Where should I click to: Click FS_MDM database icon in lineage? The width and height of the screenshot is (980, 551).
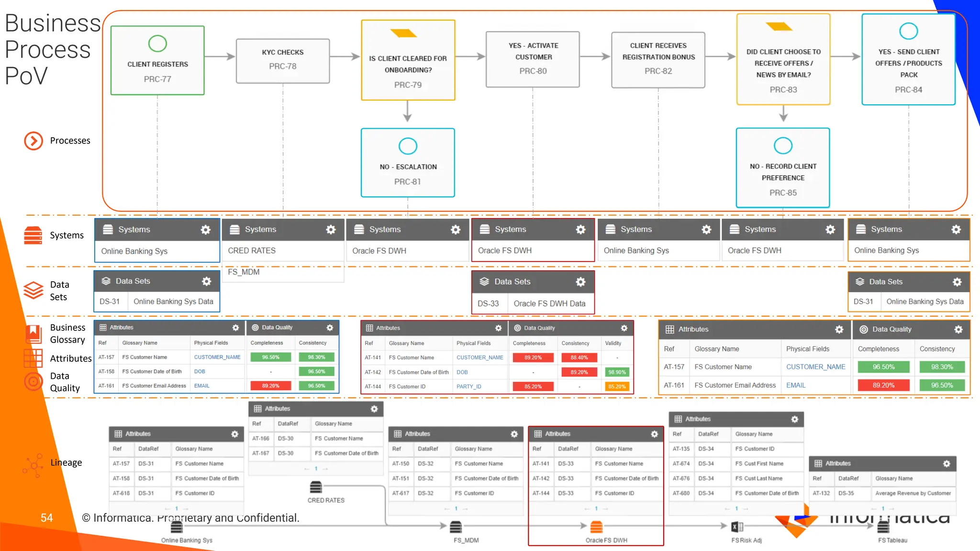point(456,527)
